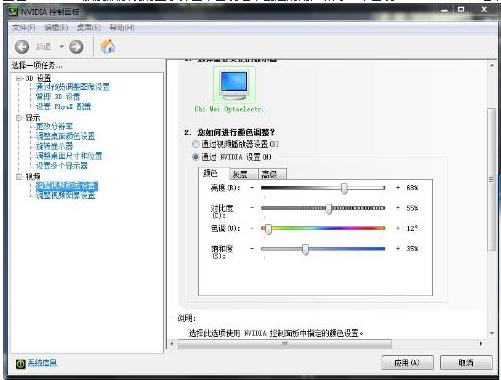Open 旋转显示器 in the task tree
This screenshot has width=501, height=380.
tap(54, 146)
